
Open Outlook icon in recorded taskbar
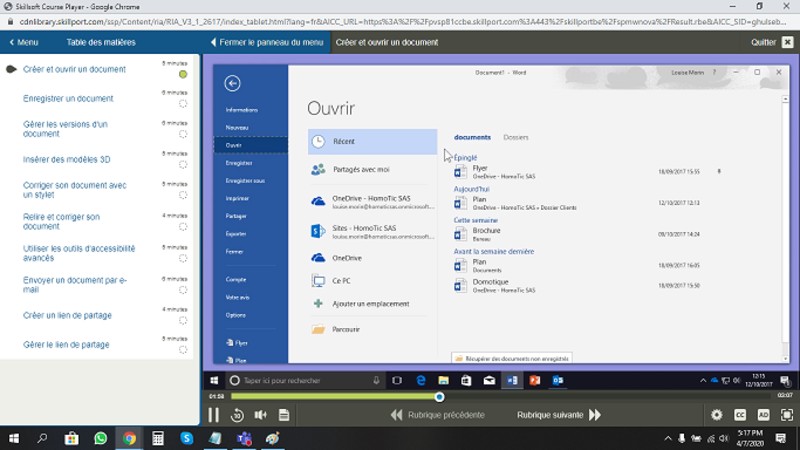558,381
